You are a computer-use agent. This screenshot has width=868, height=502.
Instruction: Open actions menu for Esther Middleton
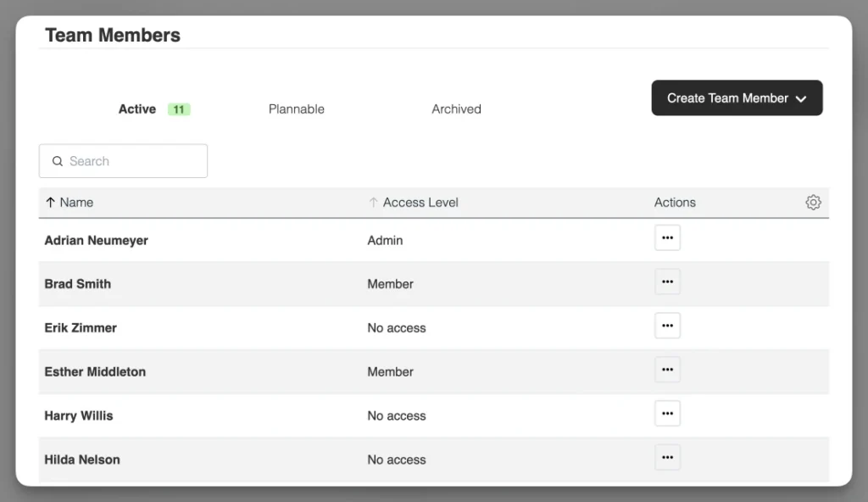667,370
